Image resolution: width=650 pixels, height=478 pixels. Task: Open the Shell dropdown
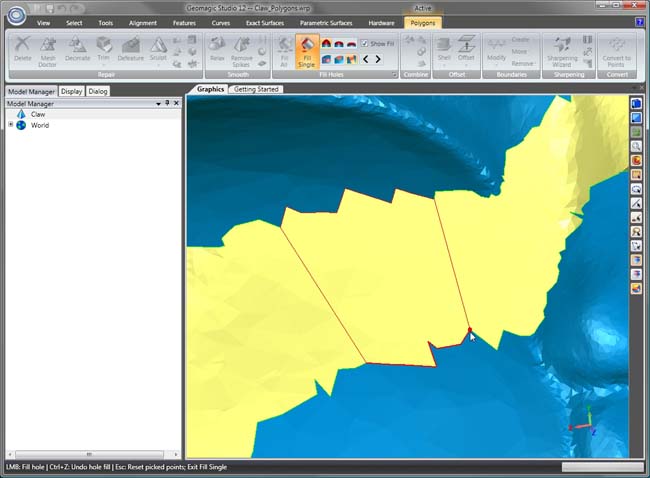click(444, 64)
